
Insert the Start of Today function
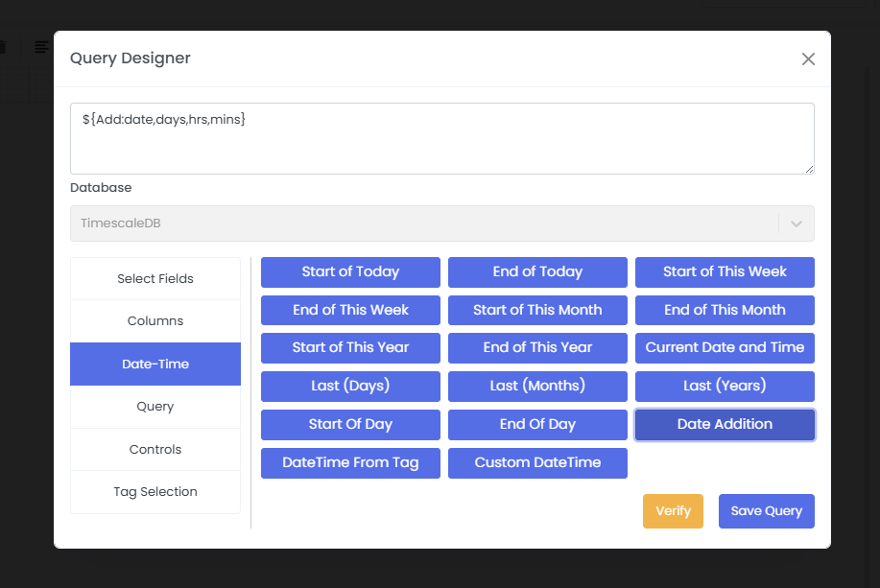click(x=350, y=272)
